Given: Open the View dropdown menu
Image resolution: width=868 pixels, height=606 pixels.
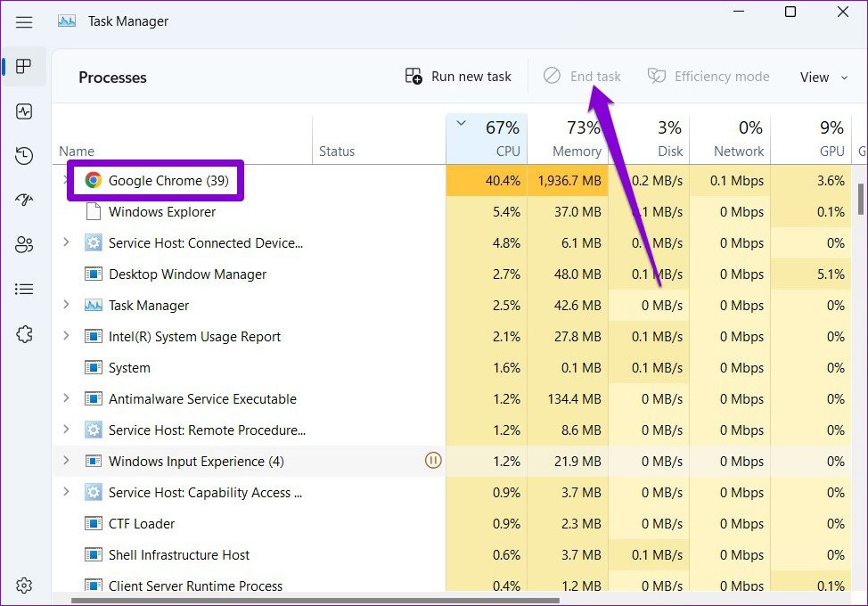Looking at the screenshot, I should coord(825,78).
